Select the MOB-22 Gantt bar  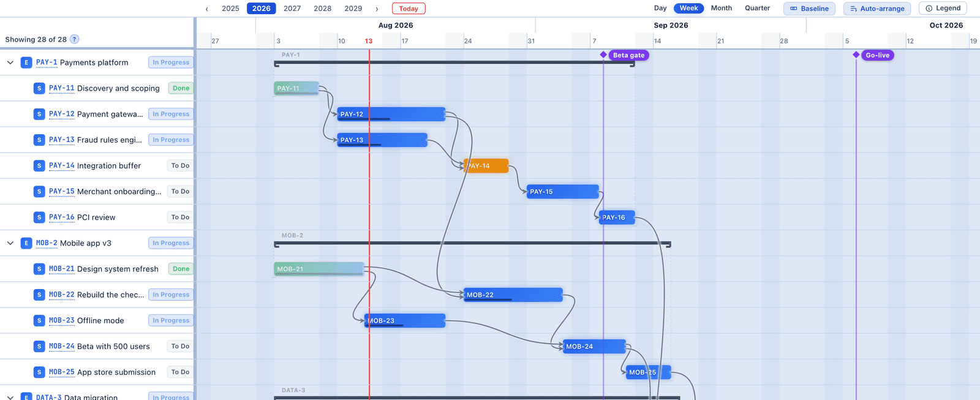513,295
